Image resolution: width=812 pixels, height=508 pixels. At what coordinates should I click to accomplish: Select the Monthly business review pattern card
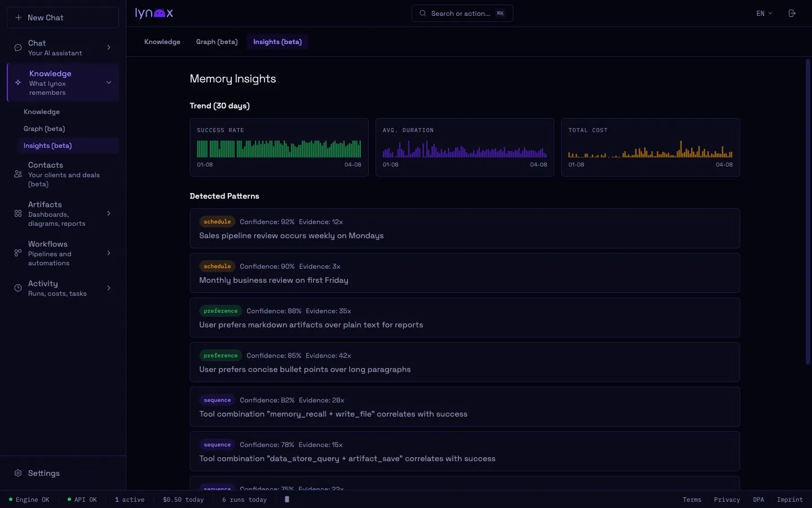[x=465, y=273]
